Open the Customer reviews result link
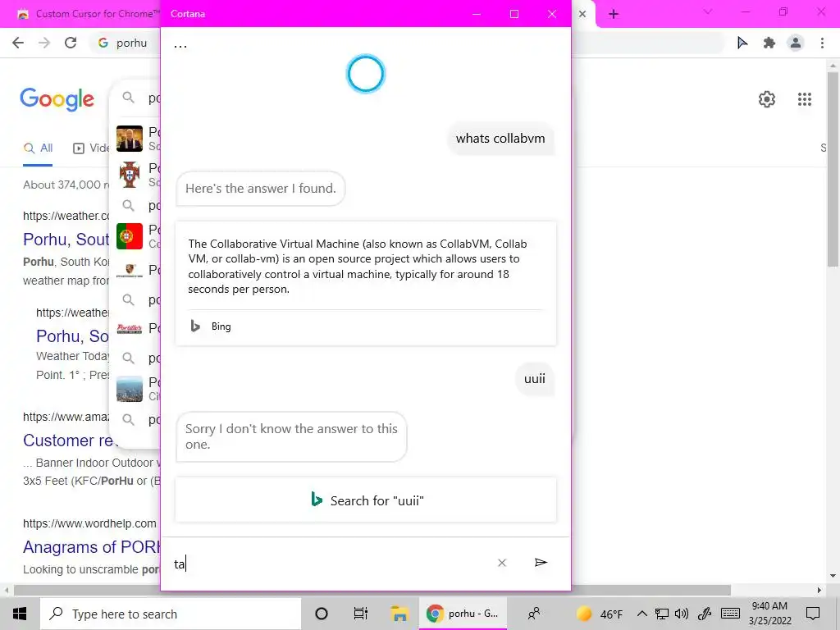This screenshot has width=840, height=630. (69, 441)
